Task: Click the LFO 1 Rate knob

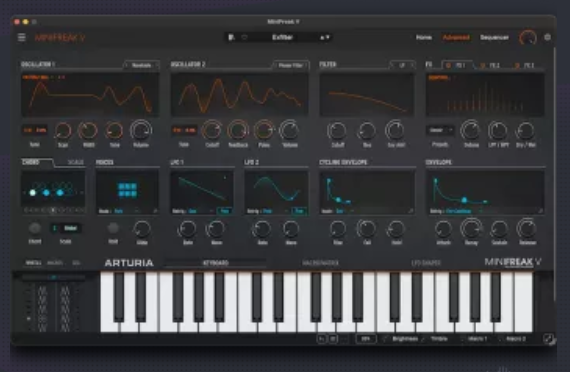Action: pos(187,229)
